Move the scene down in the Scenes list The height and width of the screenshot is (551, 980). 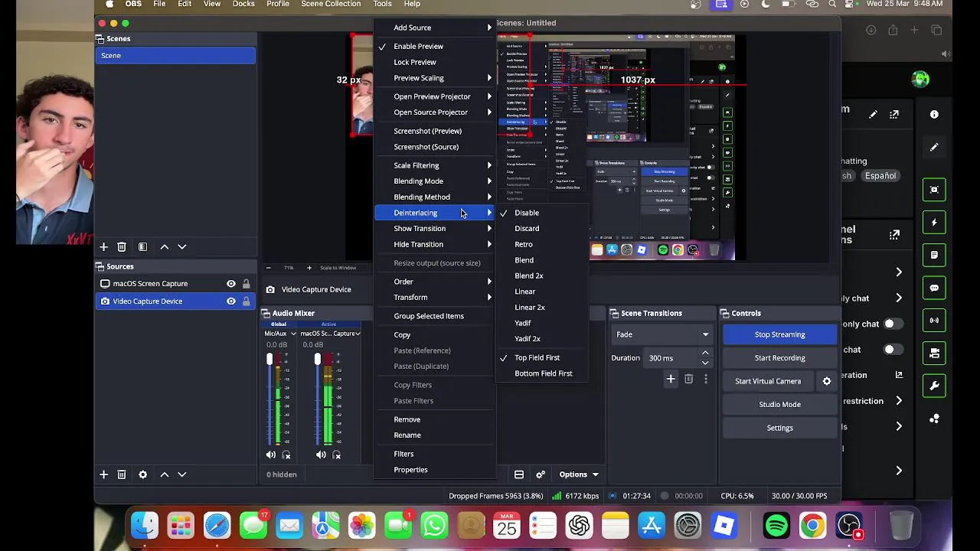coord(182,247)
